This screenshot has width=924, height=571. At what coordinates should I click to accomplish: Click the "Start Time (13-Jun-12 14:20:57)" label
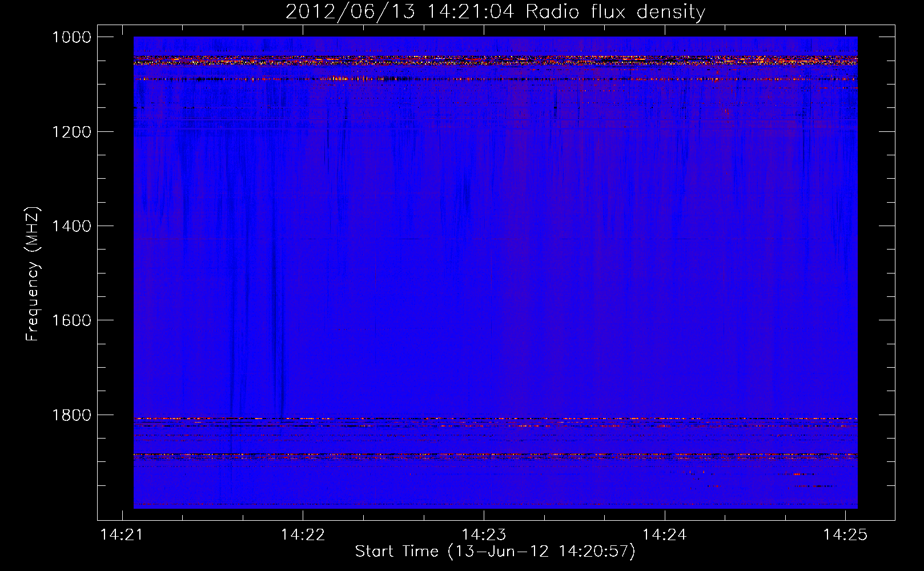point(495,552)
